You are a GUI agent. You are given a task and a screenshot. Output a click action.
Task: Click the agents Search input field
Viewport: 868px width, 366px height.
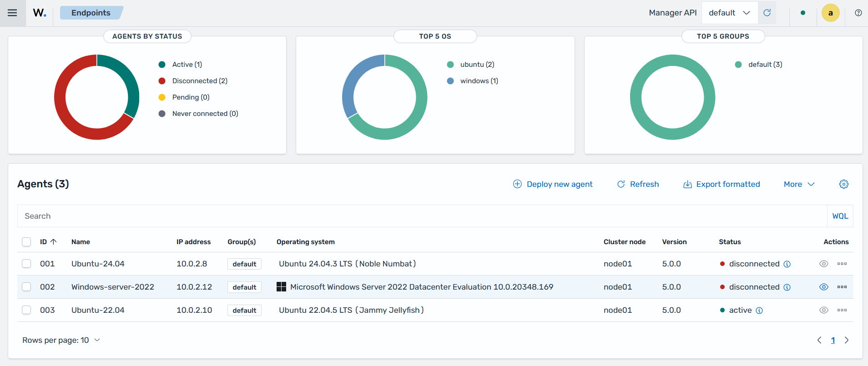[422, 216]
